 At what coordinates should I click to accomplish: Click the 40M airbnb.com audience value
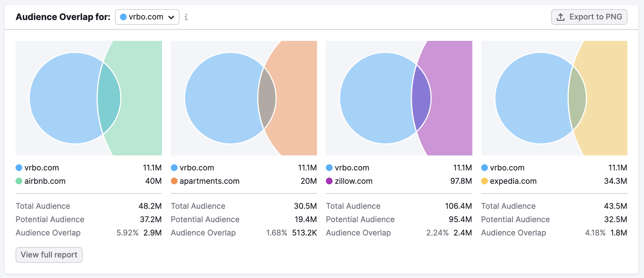[x=153, y=181]
